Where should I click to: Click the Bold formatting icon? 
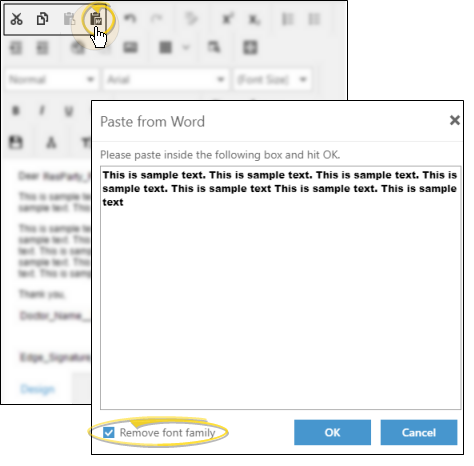coord(16,110)
